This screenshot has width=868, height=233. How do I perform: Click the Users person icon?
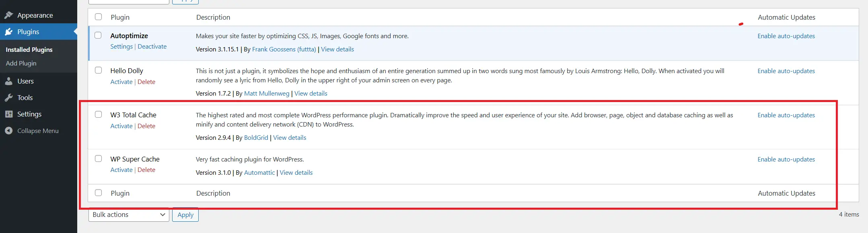[8, 81]
